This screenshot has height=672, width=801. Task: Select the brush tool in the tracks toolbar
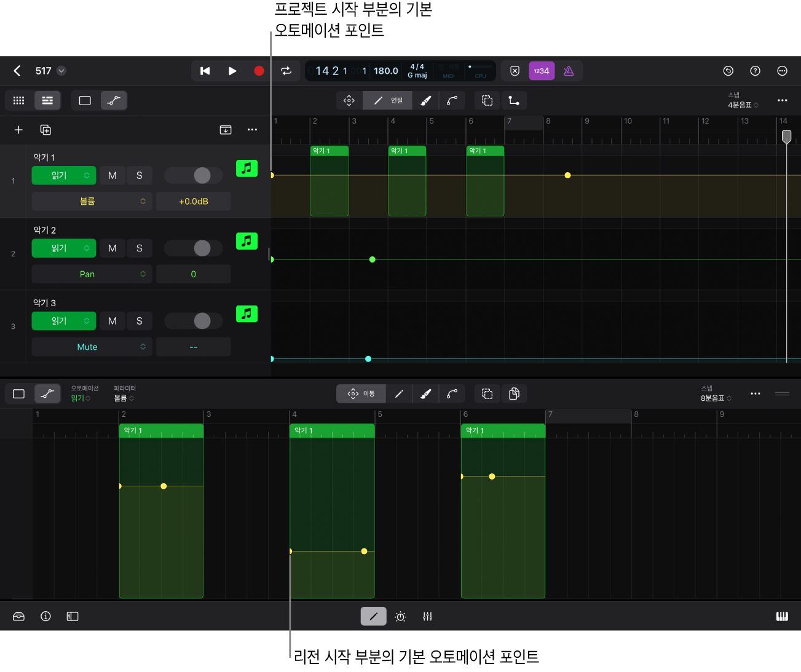coord(425,100)
